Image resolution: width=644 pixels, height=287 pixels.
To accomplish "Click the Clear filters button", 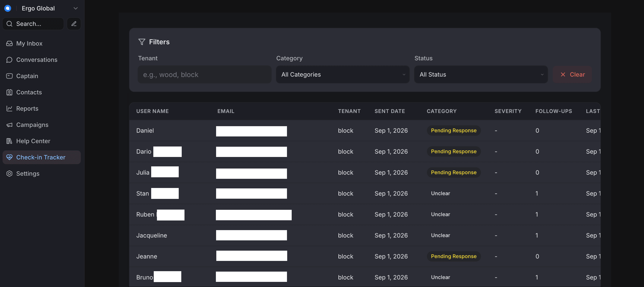I will [572, 74].
